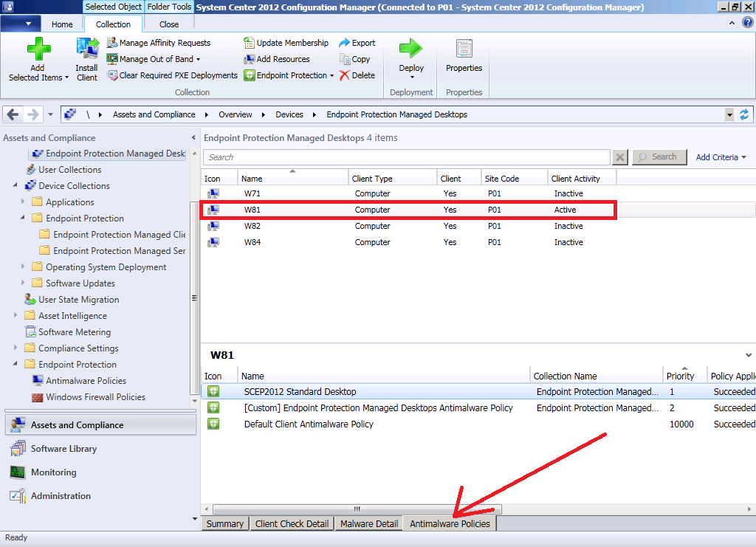Open the Monitoring workspace

click(x=100, y=472)
